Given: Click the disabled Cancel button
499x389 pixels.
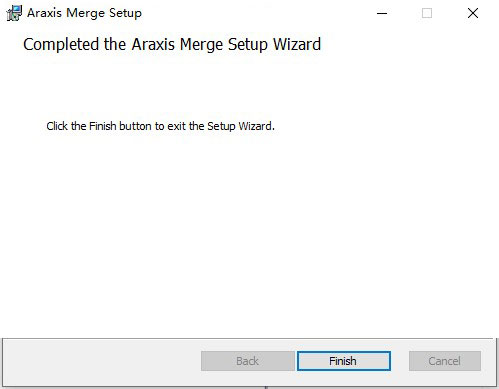Looking at the screenshot, I should point(445,361).
